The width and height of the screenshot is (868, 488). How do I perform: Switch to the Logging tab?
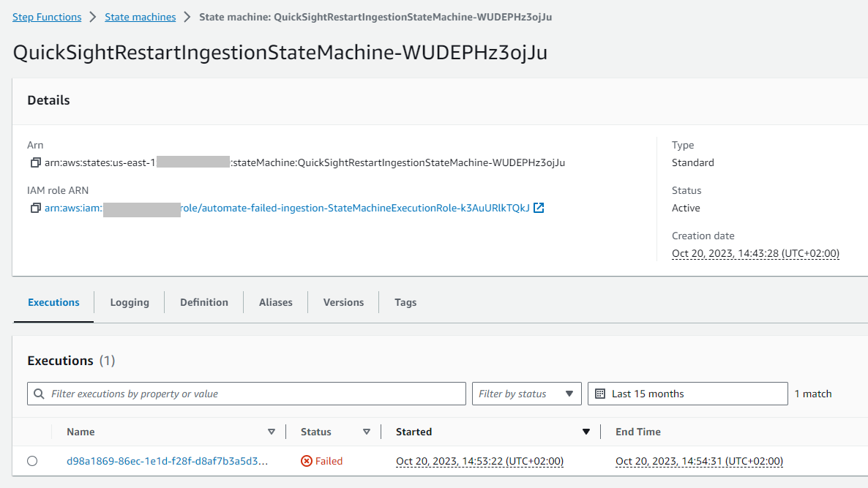(130, 303)
